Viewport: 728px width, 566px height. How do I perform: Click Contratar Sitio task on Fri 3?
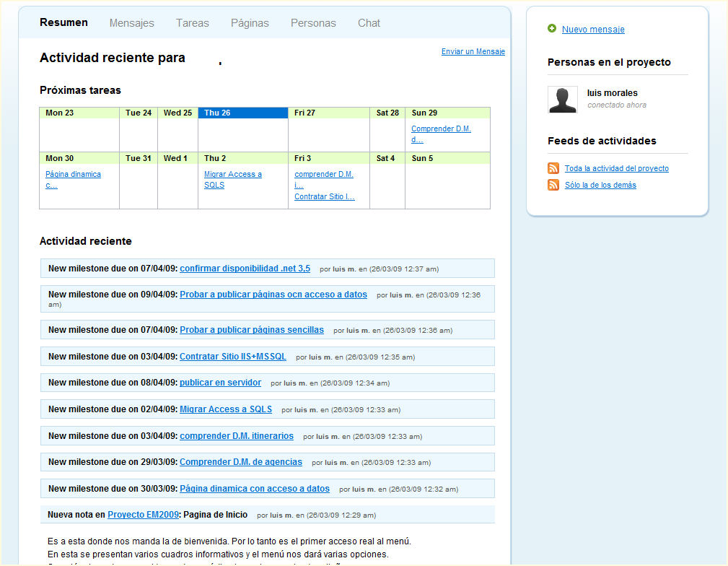[x=324, y=196]
